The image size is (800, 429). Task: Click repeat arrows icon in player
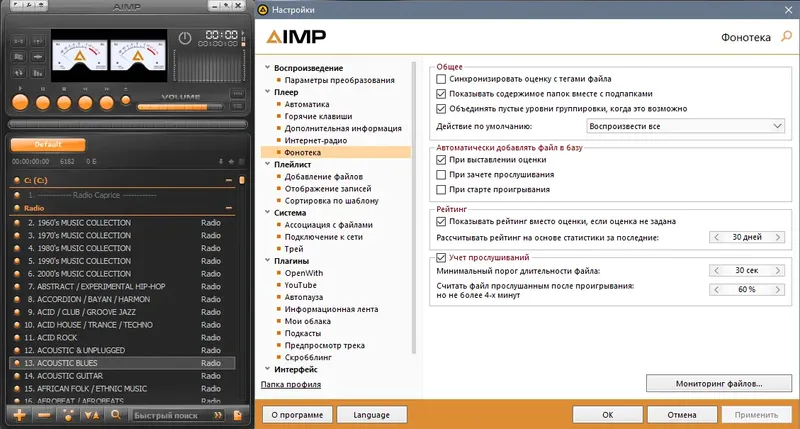[x=18, y=73]
